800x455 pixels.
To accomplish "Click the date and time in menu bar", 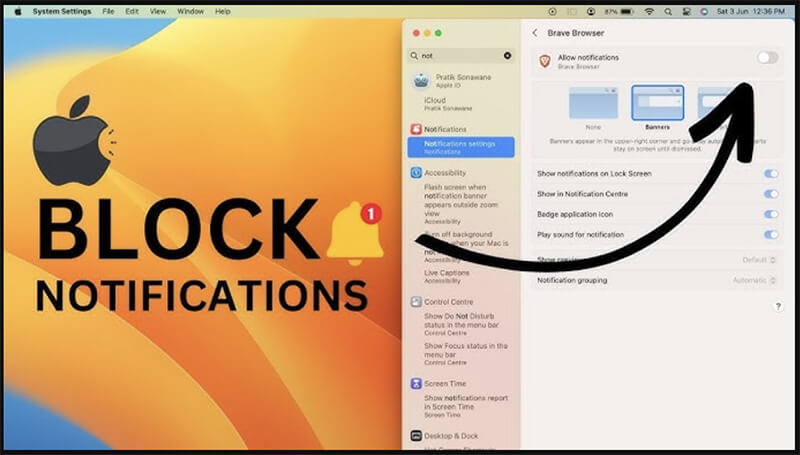I will [x=751, y=11].
